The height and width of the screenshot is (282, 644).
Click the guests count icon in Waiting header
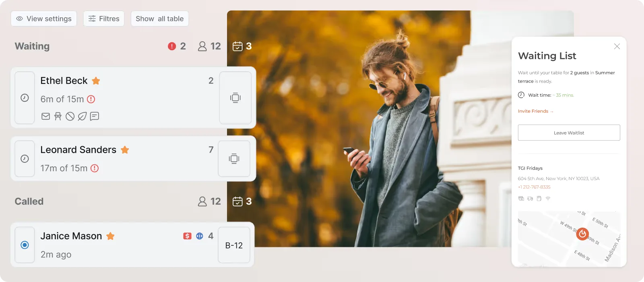202,46
